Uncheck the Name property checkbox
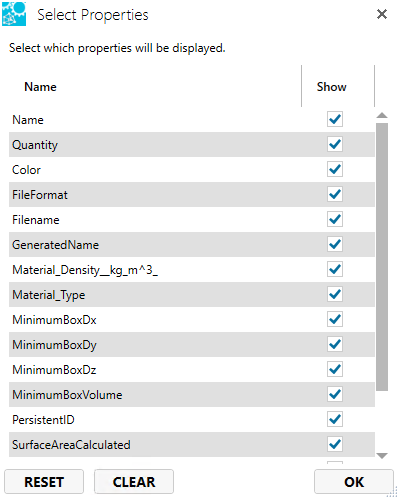Viewport: 397px width, 497px height. click(x=335, y=119)
